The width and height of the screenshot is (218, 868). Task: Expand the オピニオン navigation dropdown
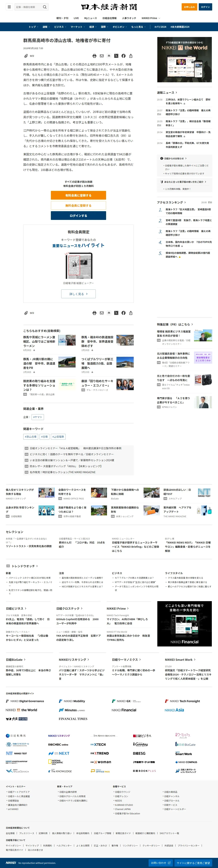[120, 27]
